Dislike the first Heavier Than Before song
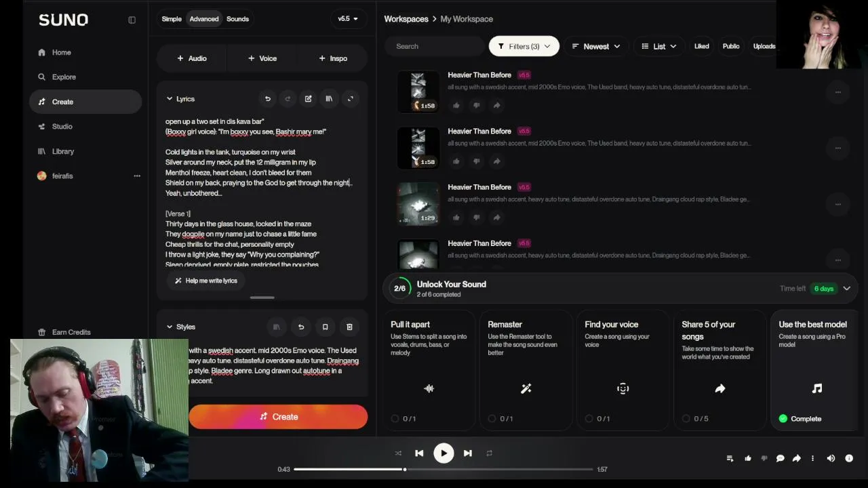This screenshot has height=488, width=868. [x=477, y=105]
